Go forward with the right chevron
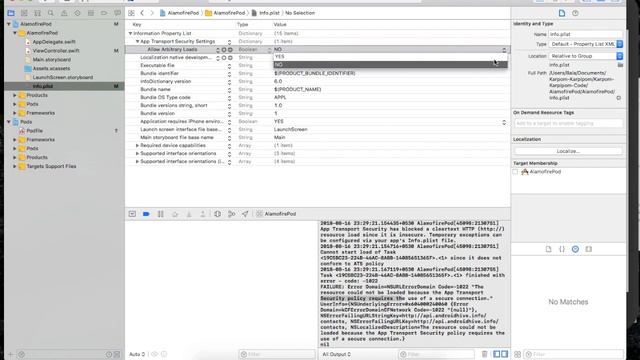 (x=152, y=13)
